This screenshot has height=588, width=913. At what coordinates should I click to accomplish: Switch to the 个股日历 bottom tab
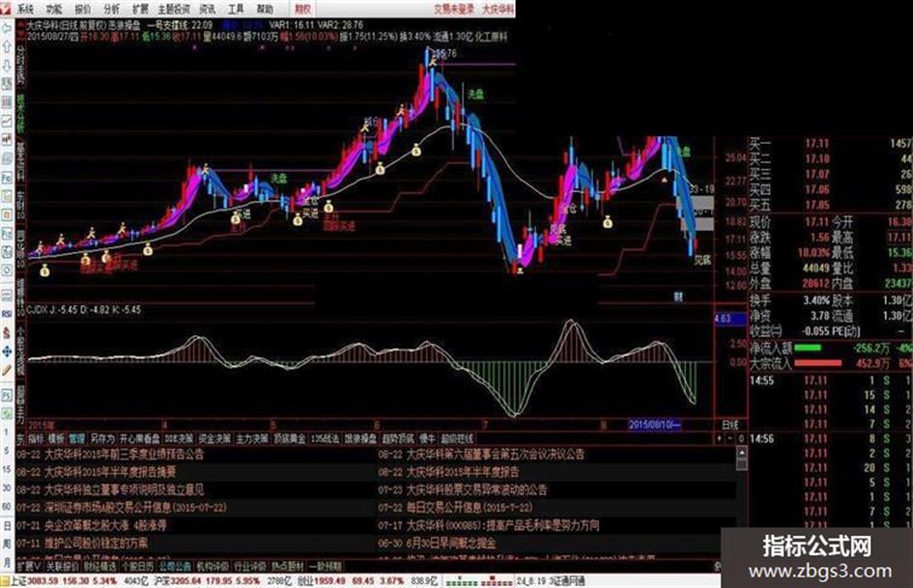[x=137, y=566]
